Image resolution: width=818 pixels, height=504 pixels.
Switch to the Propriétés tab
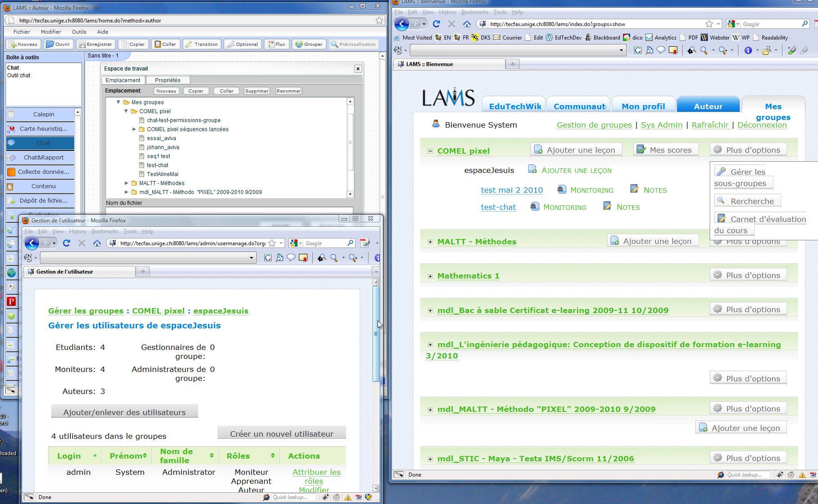tap(167, 80)
